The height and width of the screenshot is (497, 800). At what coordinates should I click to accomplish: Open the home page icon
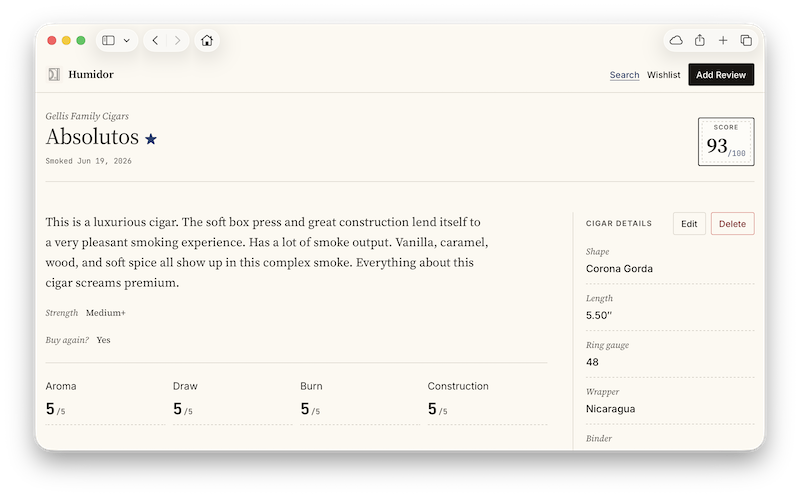(207, 40)
